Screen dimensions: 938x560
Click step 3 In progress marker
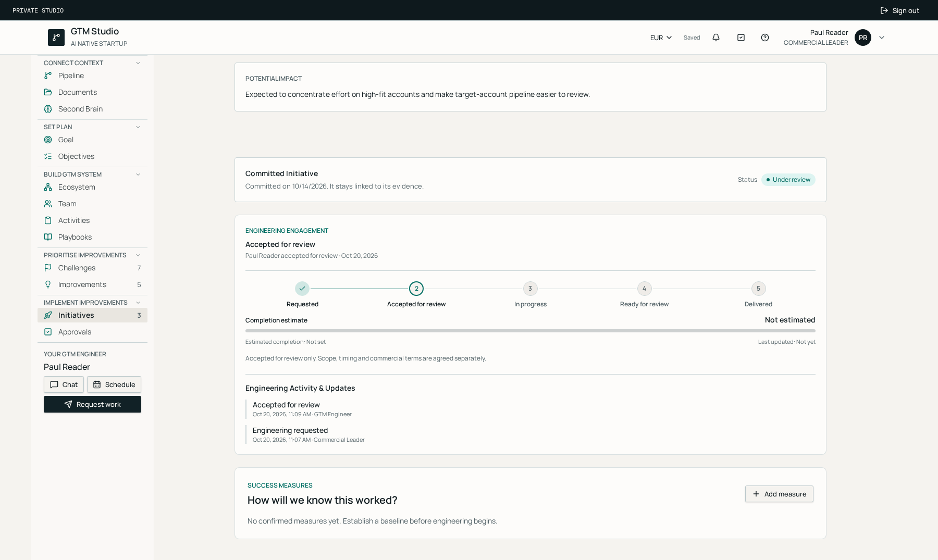530,289
